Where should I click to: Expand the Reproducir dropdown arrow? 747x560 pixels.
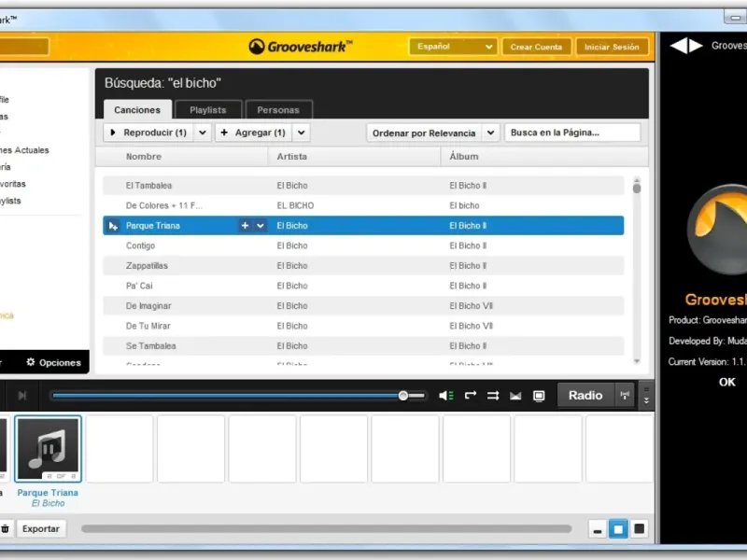[x=203, y=133]
